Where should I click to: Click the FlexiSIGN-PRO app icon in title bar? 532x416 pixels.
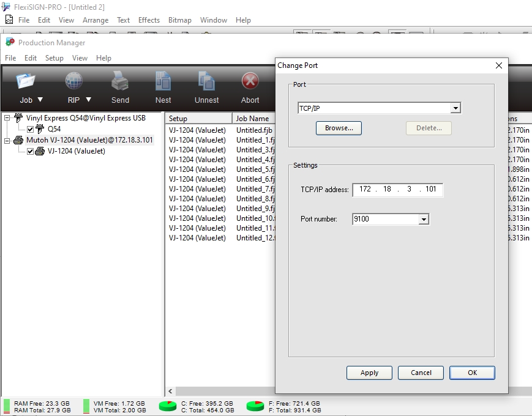click(6, 7)
